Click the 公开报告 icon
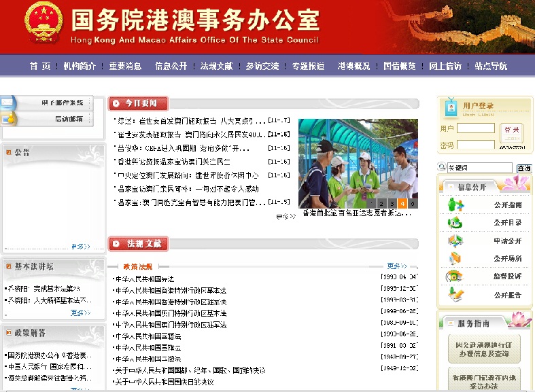Screen dimensions: 535x392 [x=455, y=294]
